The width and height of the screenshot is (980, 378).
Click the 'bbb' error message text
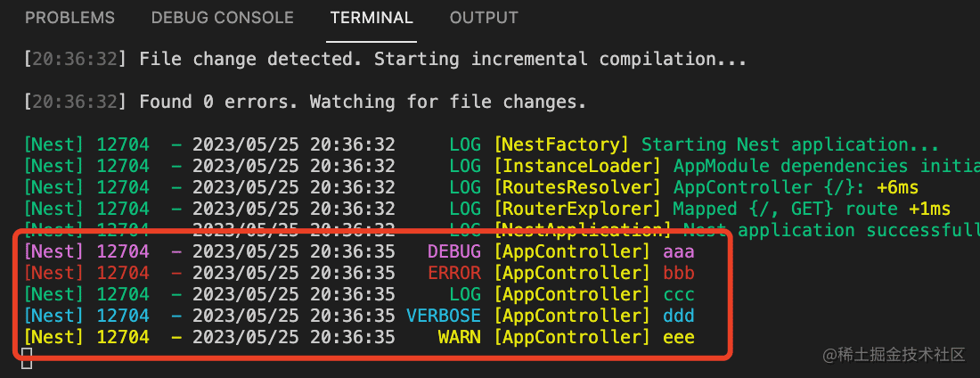pyautogui.click(x=679, y=273)
